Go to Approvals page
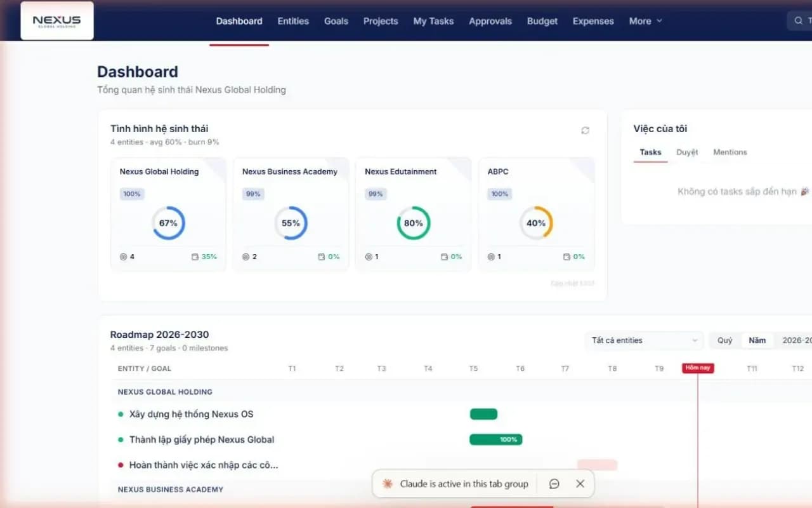Viewport: 812px width, 508px height. coord(490,21)
